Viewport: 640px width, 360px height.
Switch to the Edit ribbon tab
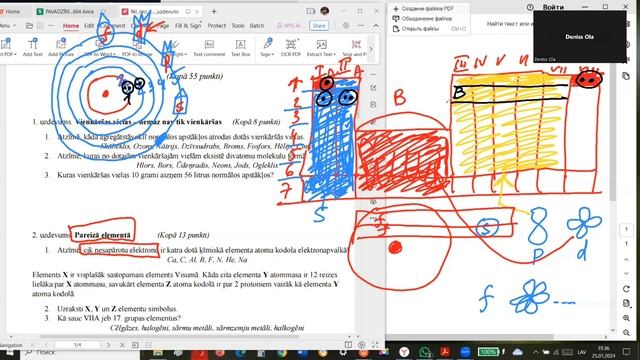coord(89,25)
